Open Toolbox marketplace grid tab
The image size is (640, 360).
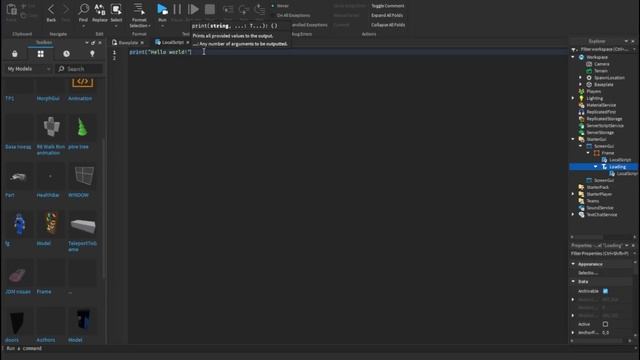pos(40,54)
